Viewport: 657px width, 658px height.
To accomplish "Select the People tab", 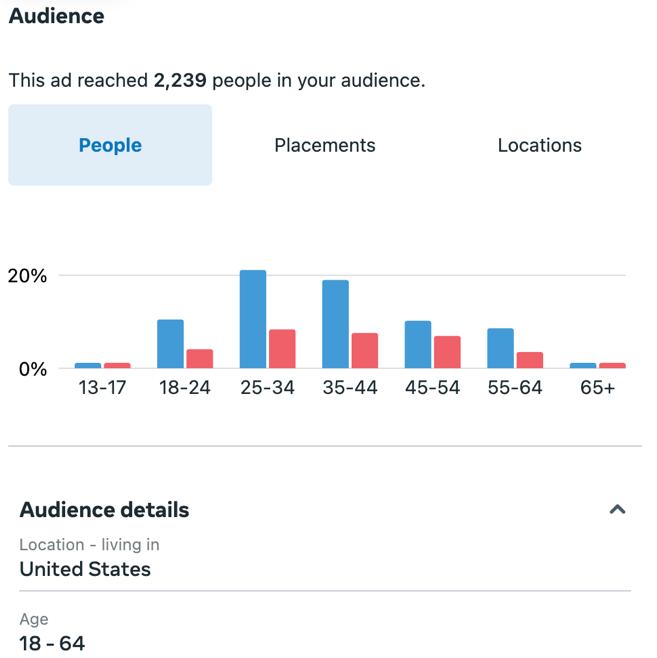I will (x=110, y=145).
